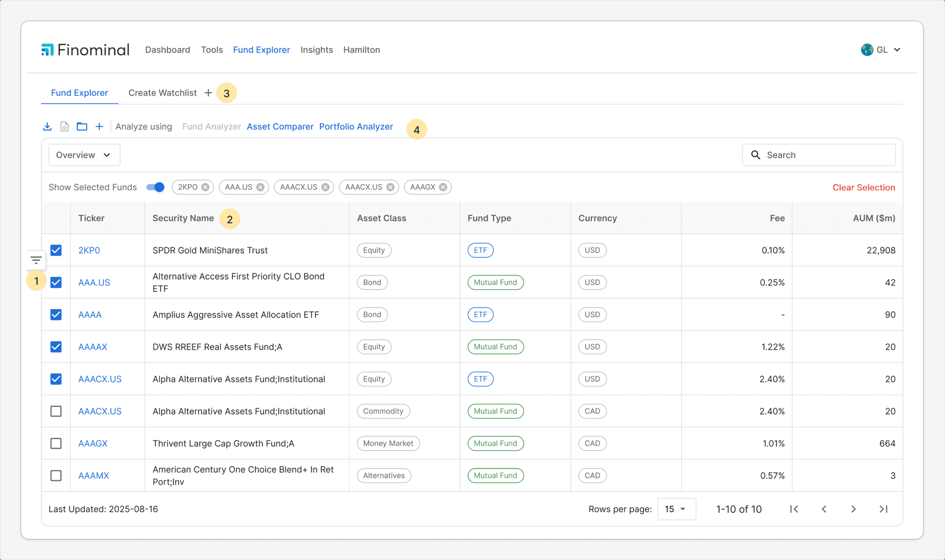Click the Alternatives asset class tag

point(384,476)
